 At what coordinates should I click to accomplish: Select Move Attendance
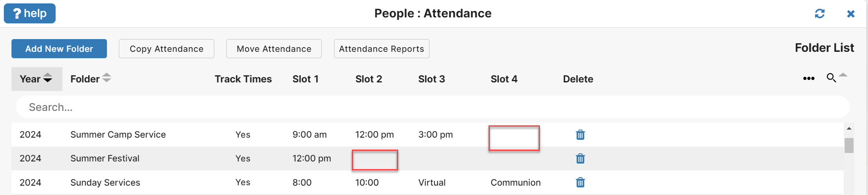click(274, 49)
